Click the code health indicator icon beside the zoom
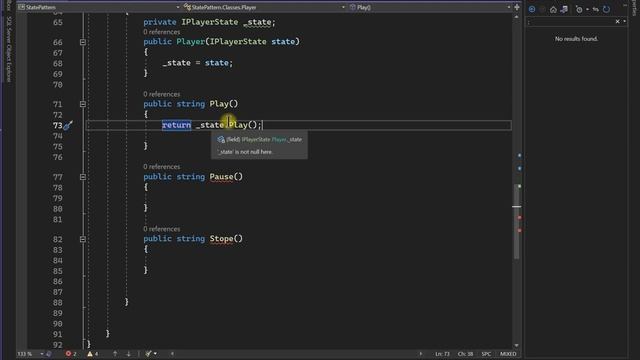Viewport: 640px width, 360px height. (49, 354)
